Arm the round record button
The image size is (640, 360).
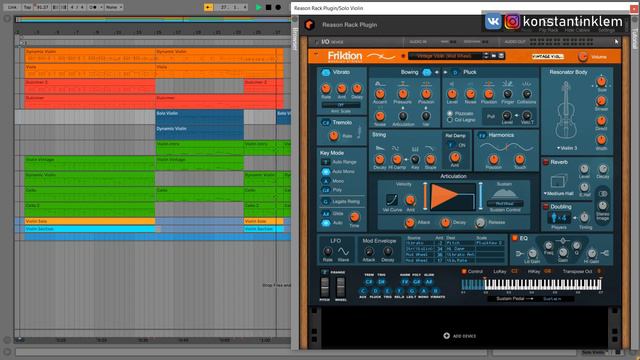[278, 7]
